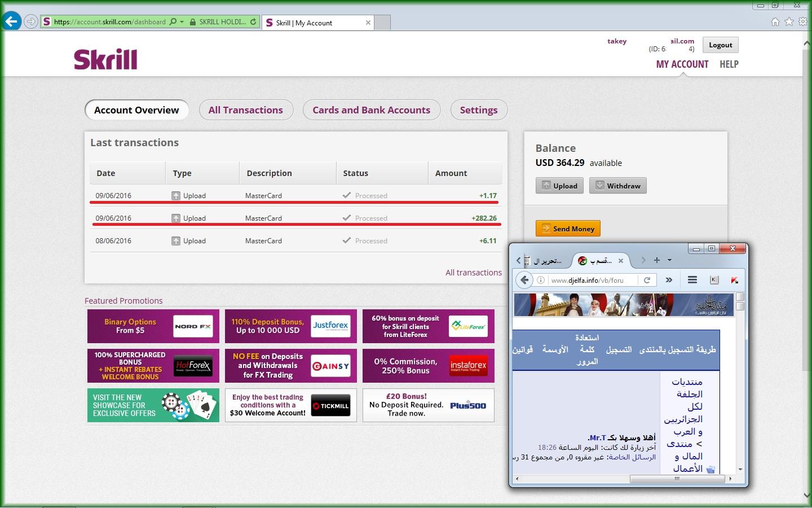
Task: Open the IE tools gear menu
Action: tap(802, 22)
